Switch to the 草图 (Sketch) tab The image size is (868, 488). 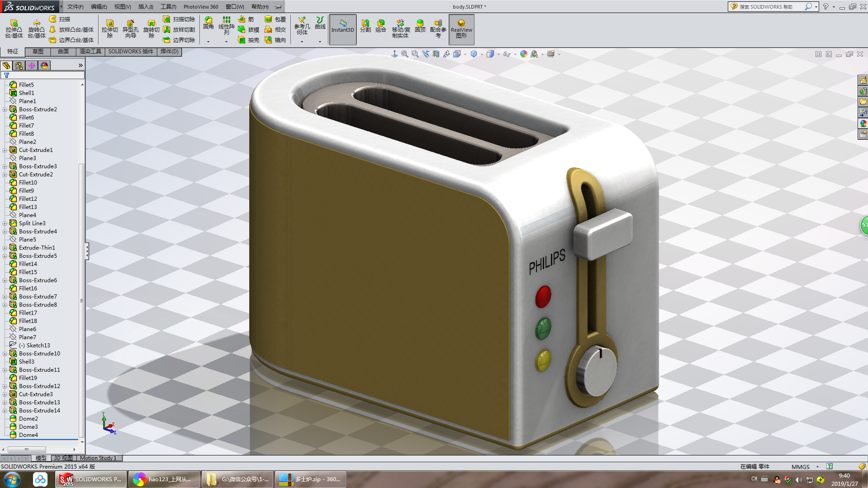[38, 52]
